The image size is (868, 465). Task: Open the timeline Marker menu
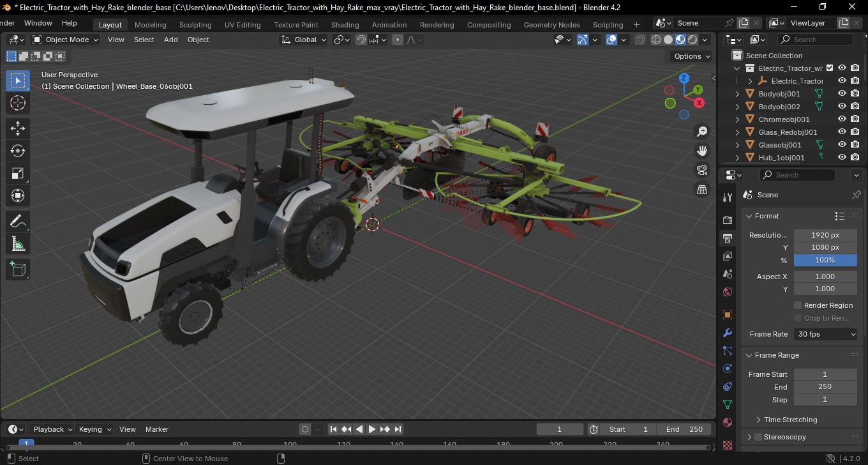pyautogui.click(x=157, y=429)
